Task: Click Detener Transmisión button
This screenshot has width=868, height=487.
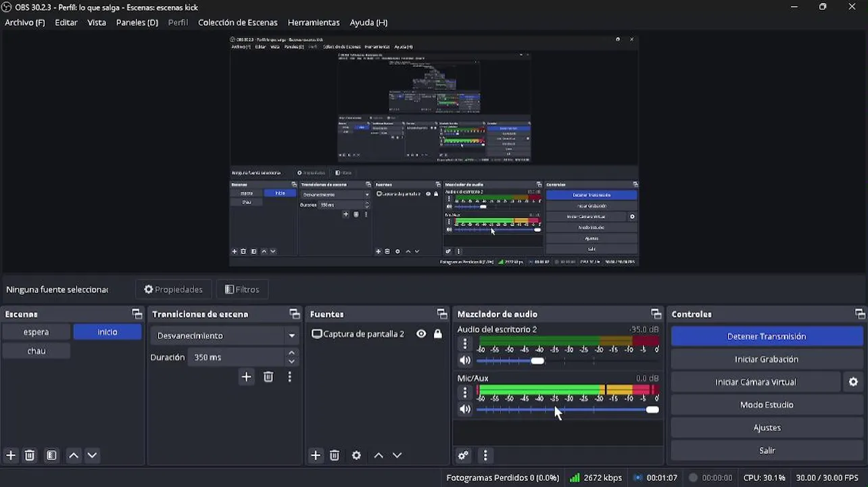Action: point(767,337)
